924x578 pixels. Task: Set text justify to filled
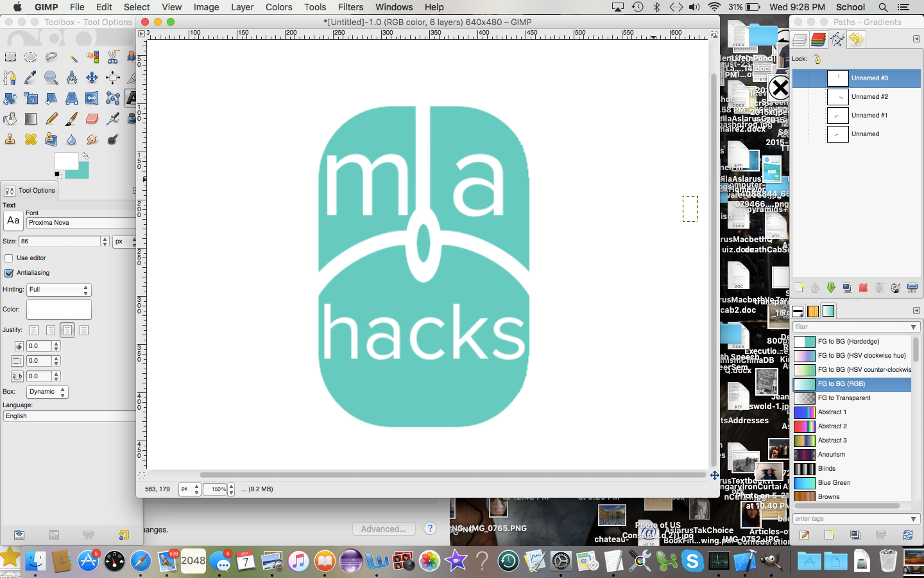84,330
